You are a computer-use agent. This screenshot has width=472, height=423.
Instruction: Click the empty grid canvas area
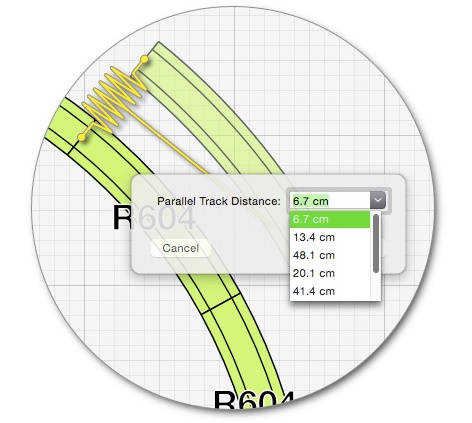(333, 100)
